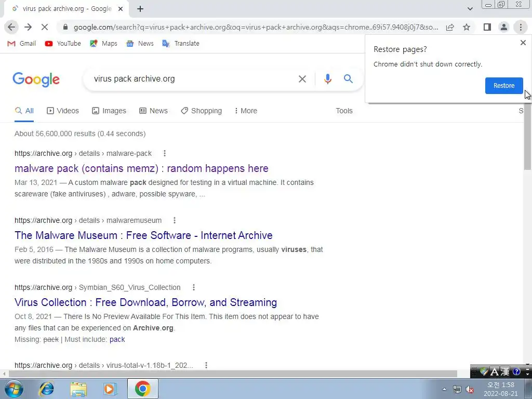
Task: Open options for malware-pack result
Action: click(165, 153)
